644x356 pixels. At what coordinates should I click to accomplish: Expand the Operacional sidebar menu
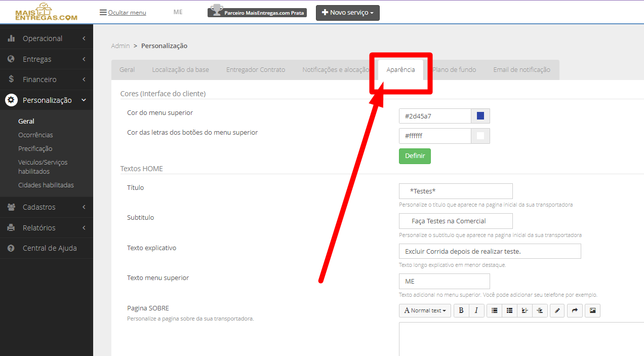tap(47, 38)
